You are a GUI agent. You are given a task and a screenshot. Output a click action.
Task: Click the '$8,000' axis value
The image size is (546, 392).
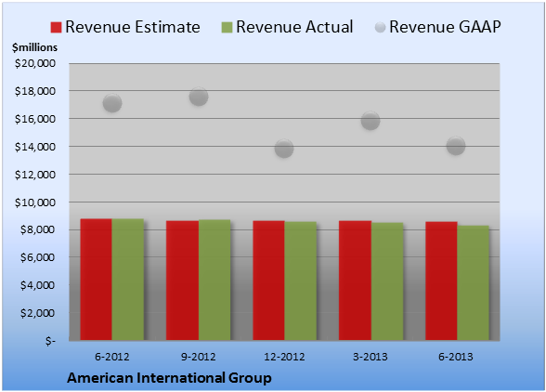(37, 230)
